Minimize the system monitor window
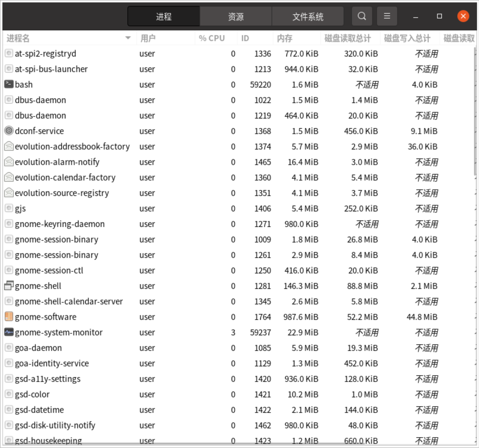The image size is (479, 448). 416,16
